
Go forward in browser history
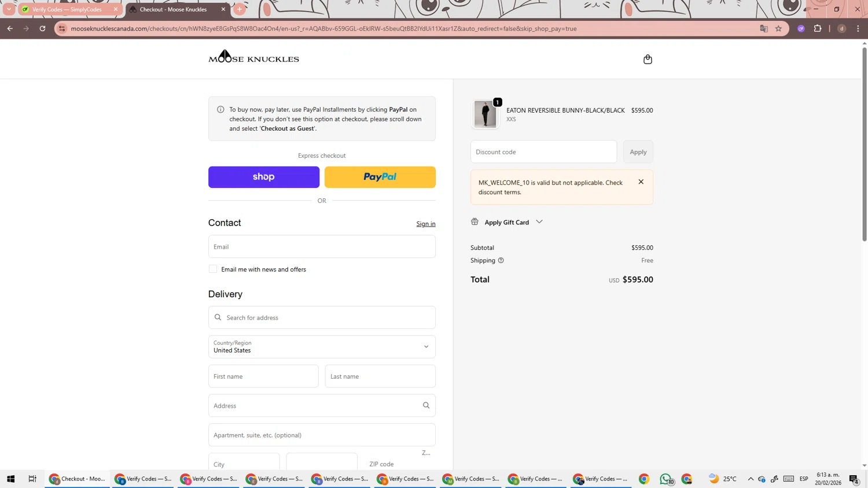tap(26, 28)
